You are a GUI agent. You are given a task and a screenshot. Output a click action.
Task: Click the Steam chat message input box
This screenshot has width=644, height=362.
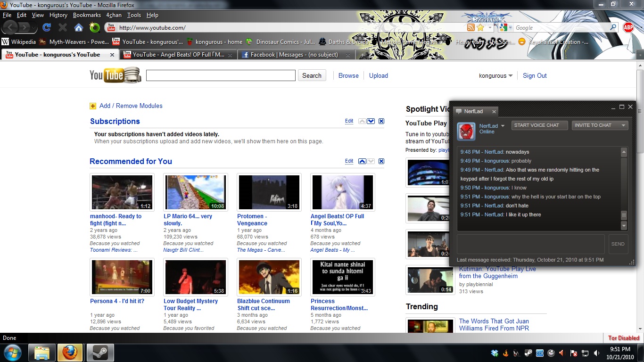pyautogui.click(x=530, y=244)
